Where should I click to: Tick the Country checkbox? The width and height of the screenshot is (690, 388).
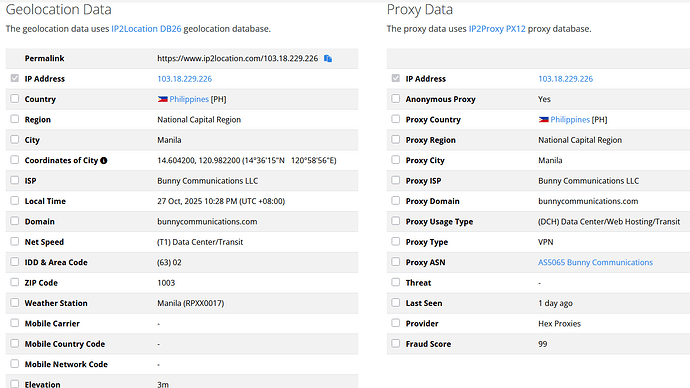coord(15,99)
